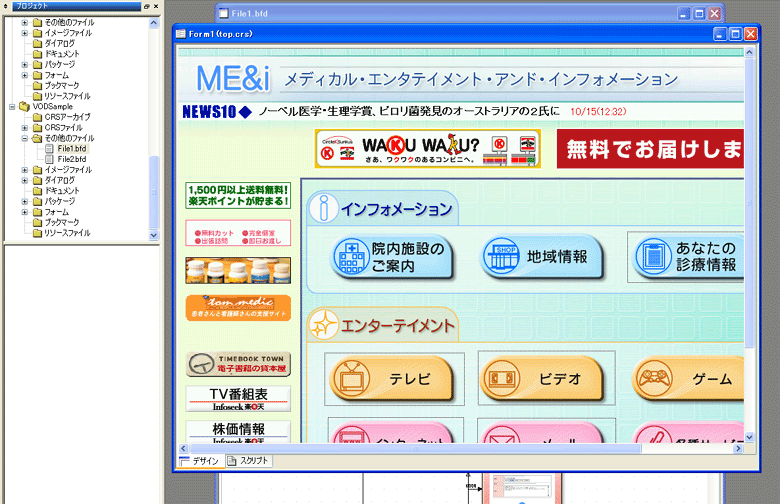Click the VODSample project folder icon
Viewport: 780px width, 504px height.
[x=24, y=106]
